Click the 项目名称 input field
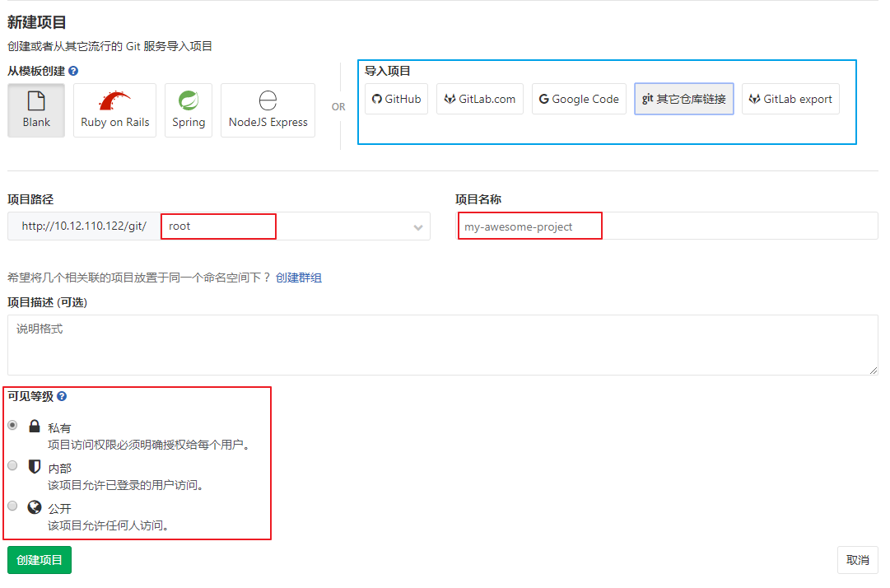The height and width of the screenshot is (588, 890). point(667,226)
